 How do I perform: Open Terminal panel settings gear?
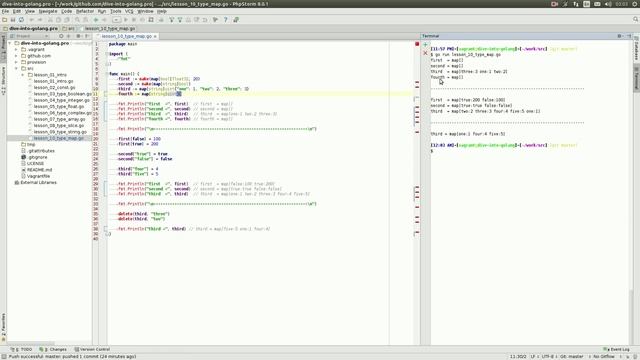point(620,36)
